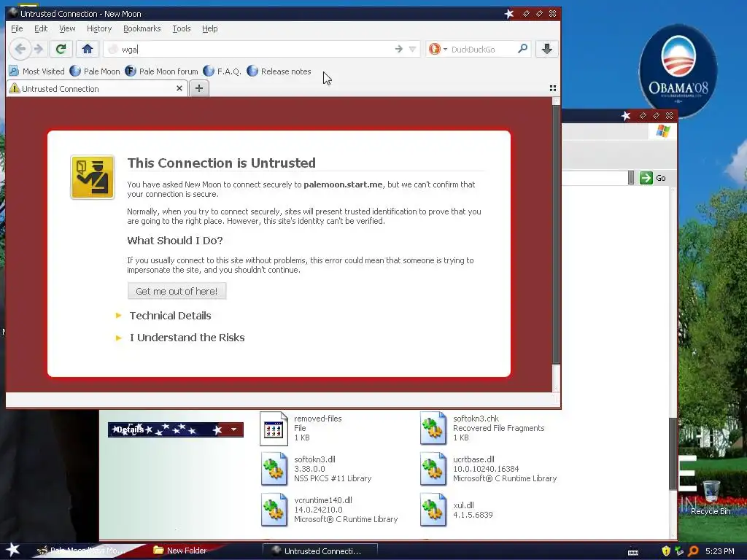Click the star Start button on taskbar

[x=12, y=550]
